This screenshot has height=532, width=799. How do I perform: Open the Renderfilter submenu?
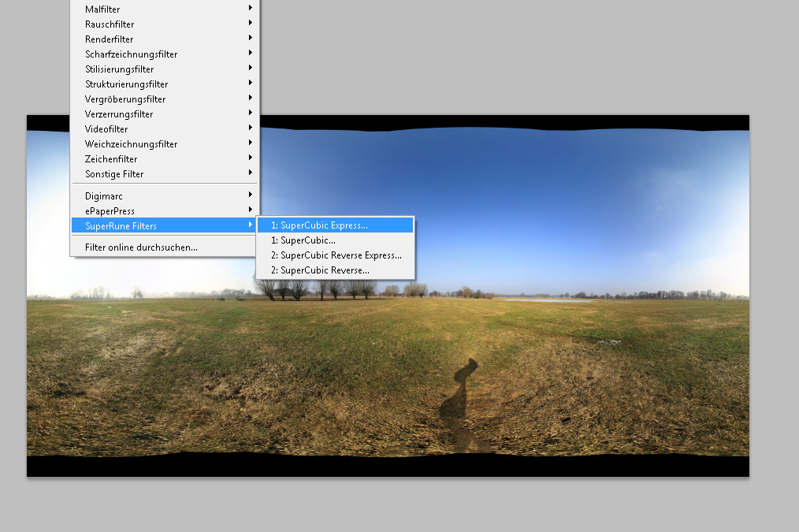click(x=109, y=39)
